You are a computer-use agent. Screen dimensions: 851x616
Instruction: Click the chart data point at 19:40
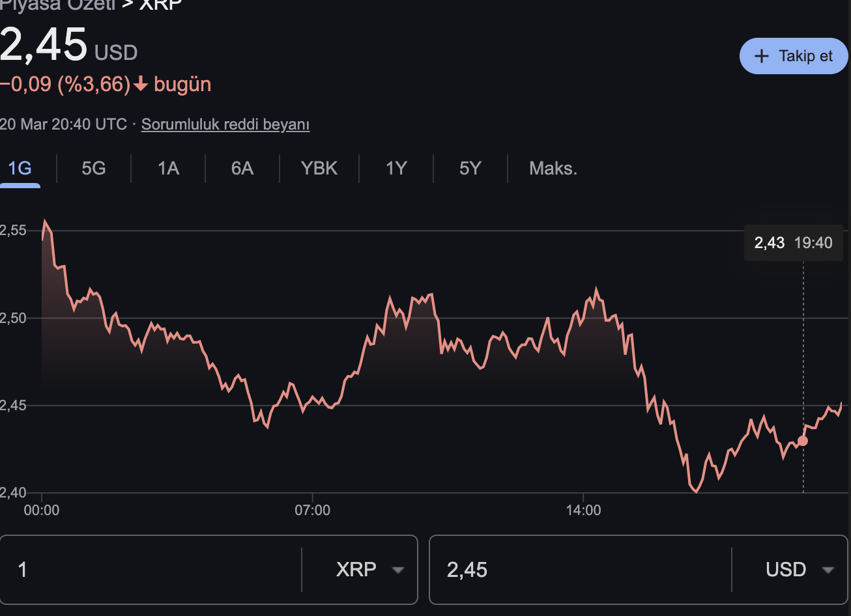[803, 441]
